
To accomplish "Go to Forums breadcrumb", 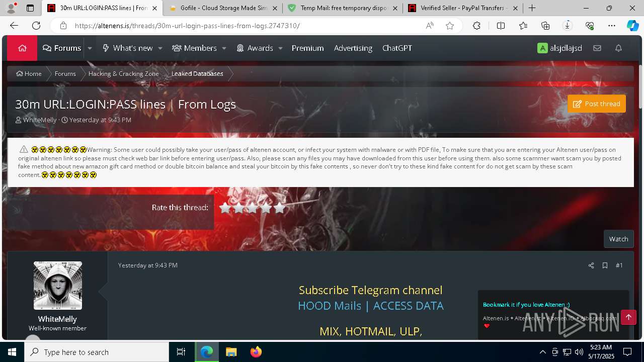I will point(65,73).
